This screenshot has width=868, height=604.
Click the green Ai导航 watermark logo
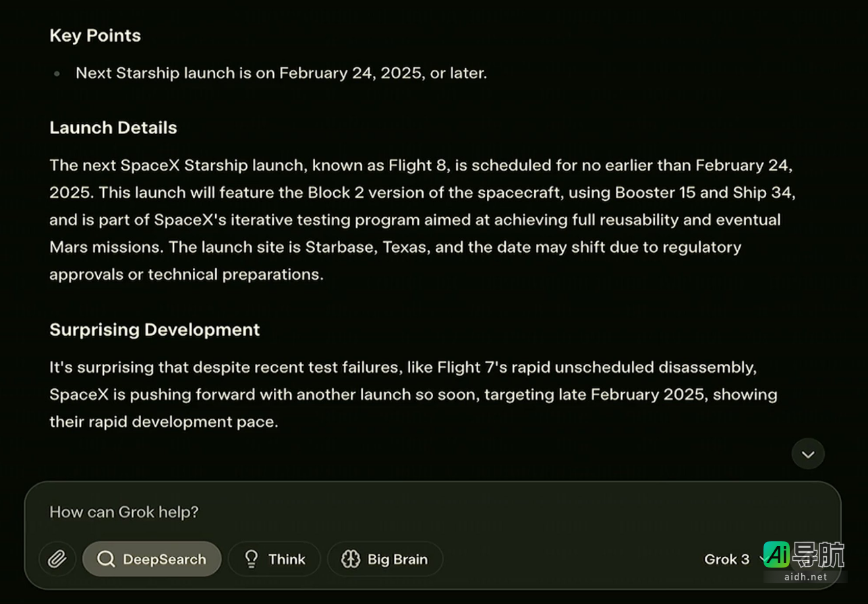[x=804, y=554]
